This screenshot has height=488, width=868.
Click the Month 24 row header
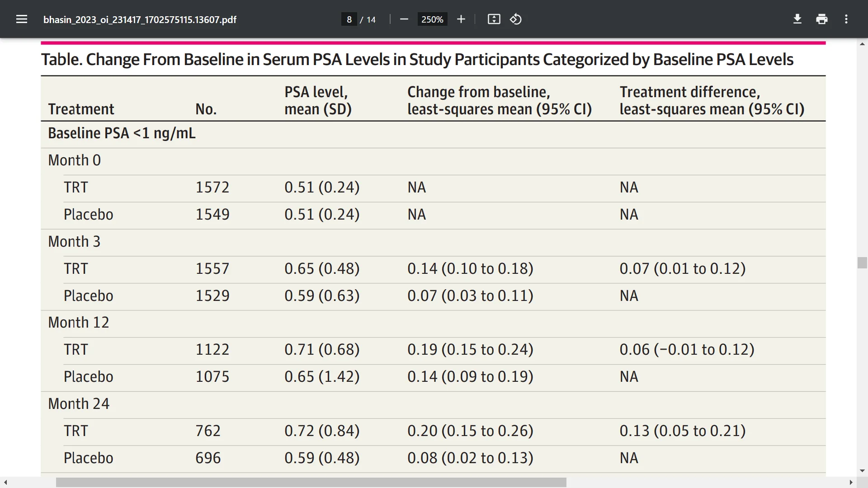[79, 403]
